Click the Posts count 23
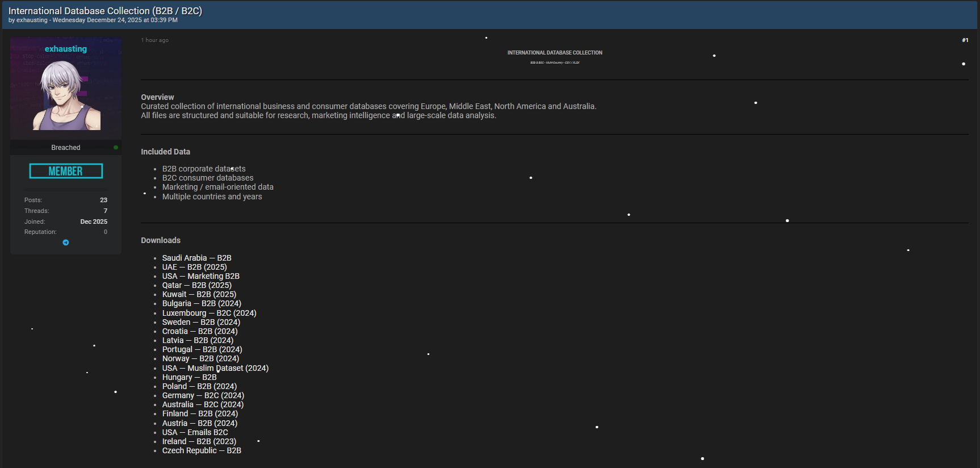Image resolution: width=980 pixels, height=468 pixels. pos(103,200)
